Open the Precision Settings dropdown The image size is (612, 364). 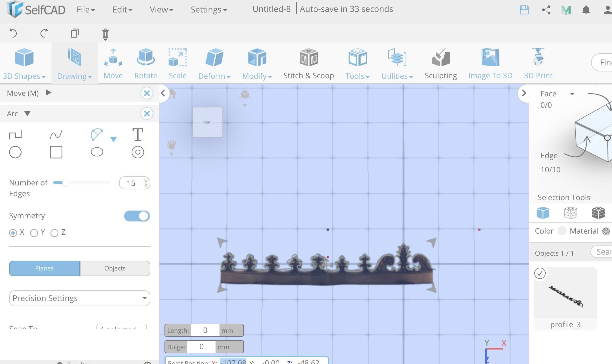(79, 298)
